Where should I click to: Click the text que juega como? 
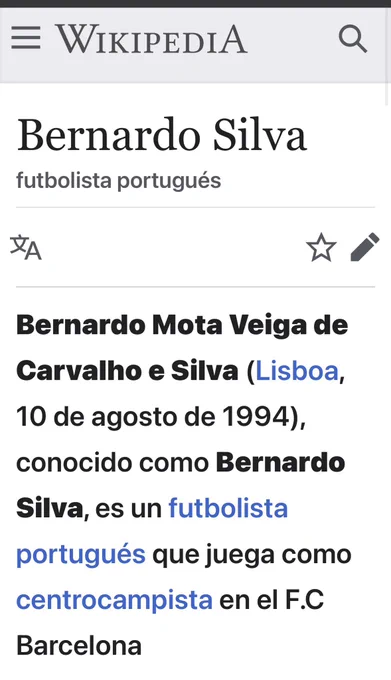click(251, 555)
